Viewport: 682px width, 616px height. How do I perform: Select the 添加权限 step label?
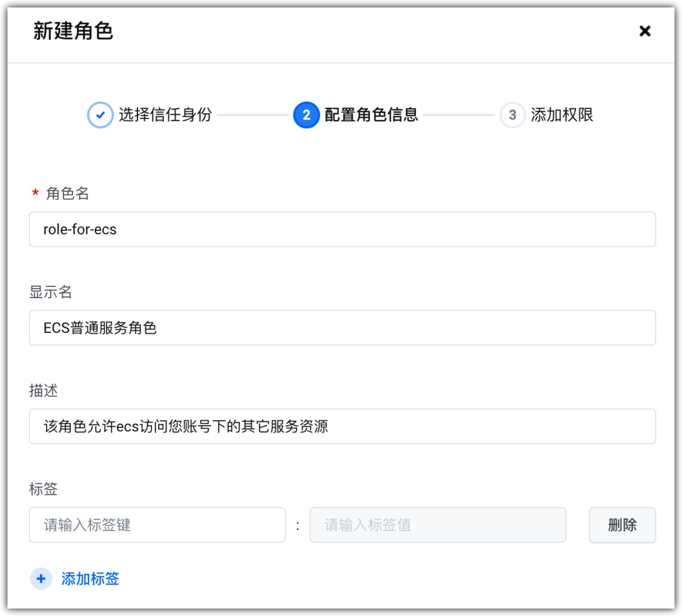coord(562,115)
